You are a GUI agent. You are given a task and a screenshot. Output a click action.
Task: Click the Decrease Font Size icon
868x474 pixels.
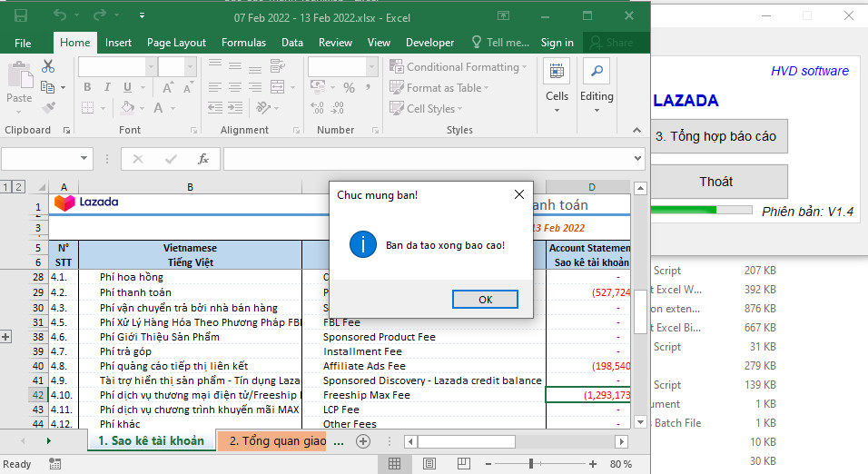point(188,87)
